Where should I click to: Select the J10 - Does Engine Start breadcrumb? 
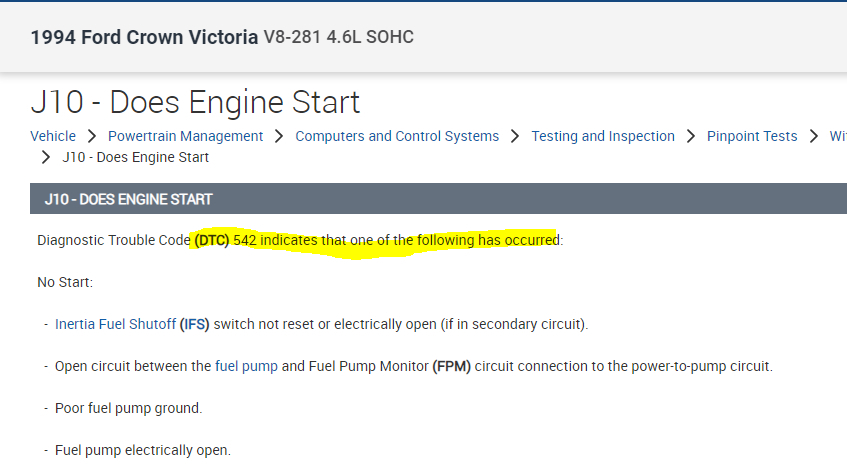tap(135, 157)
